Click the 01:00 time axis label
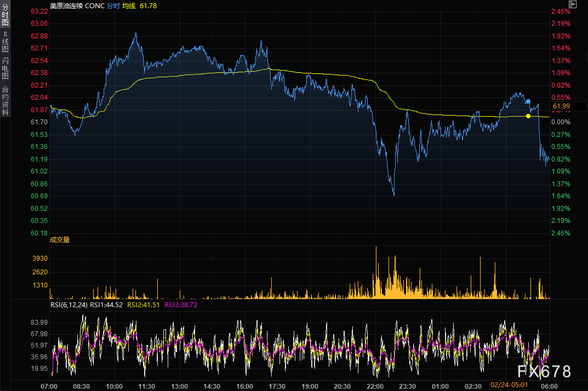588x391 pixels. tap(440, 387)
